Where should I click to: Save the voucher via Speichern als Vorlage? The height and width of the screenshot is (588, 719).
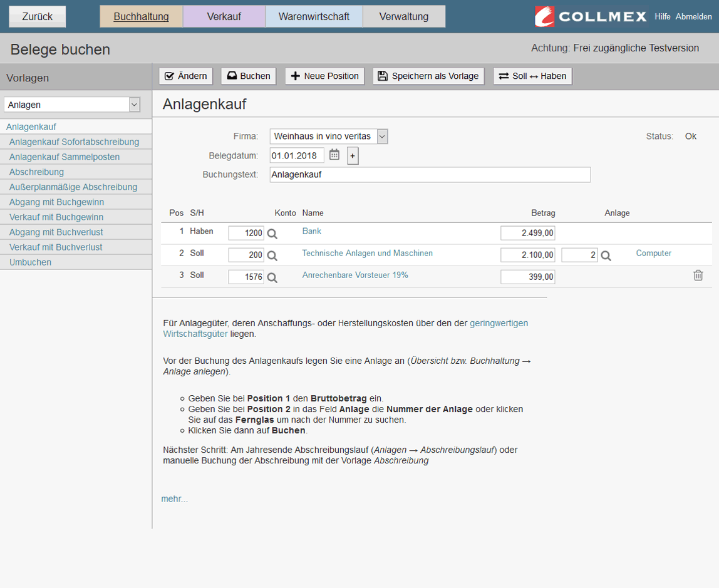pos(428,76)
